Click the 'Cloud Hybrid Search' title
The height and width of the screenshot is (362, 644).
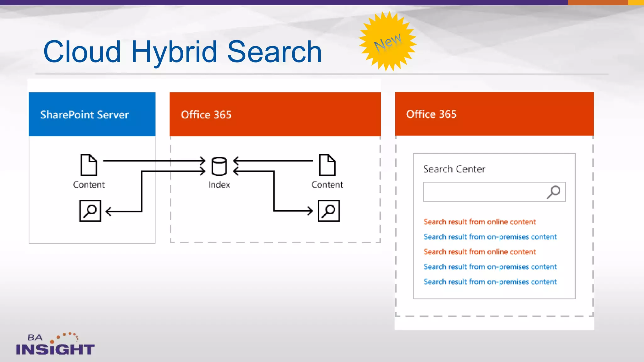[182, 52]
